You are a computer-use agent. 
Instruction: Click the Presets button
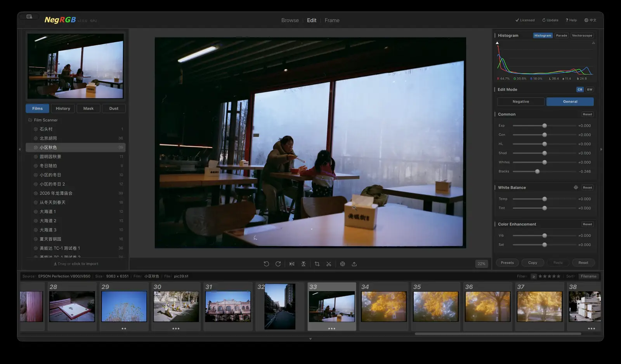coord(507,263)
